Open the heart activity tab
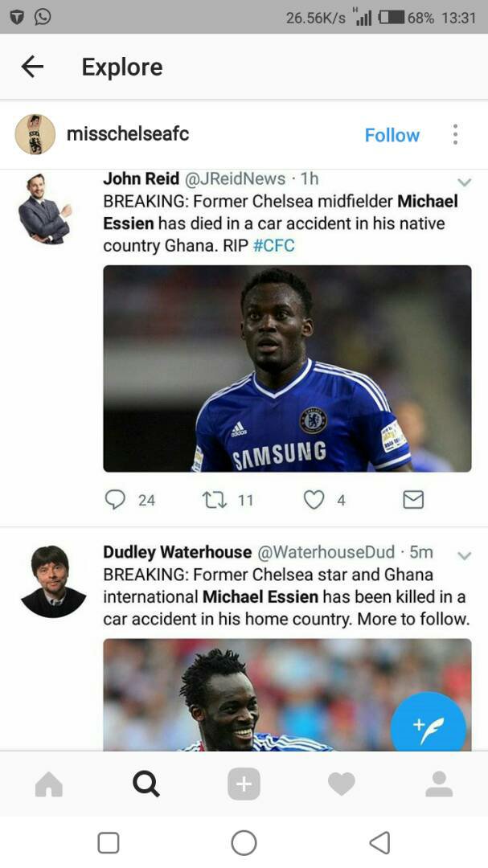 (x=341, y=784)
